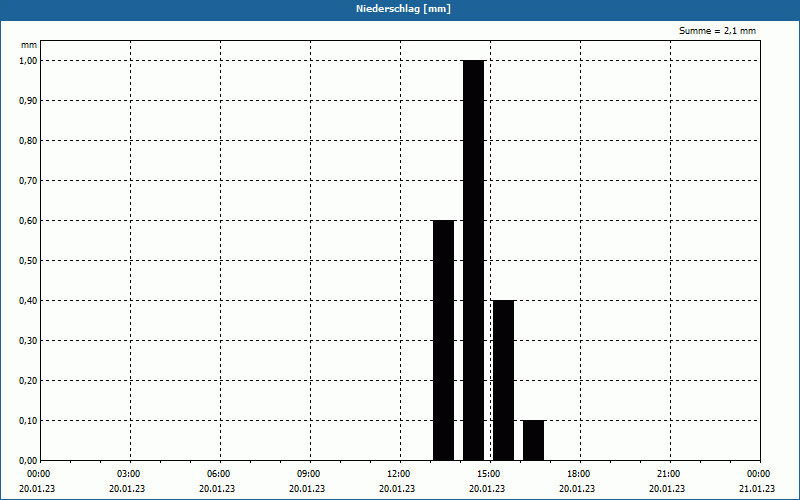The image size is (800, 500).
Task: Select the precipitation bar reaching 0,40 mm
Action: click(x=504, y=380)
